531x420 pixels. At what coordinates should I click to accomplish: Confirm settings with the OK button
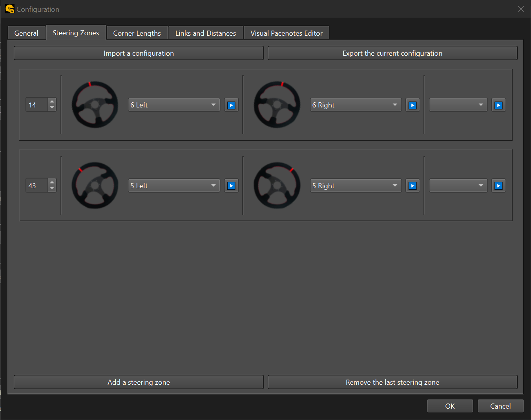point(450,406)
